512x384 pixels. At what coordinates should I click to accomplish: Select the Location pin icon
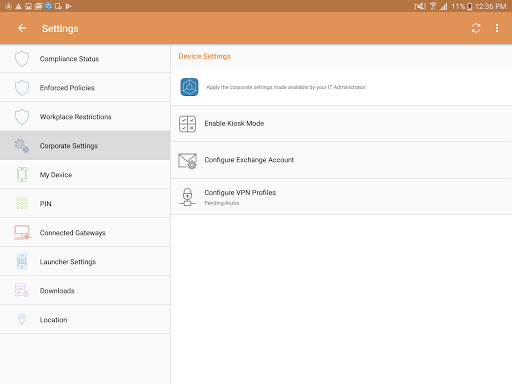(22, 319)
